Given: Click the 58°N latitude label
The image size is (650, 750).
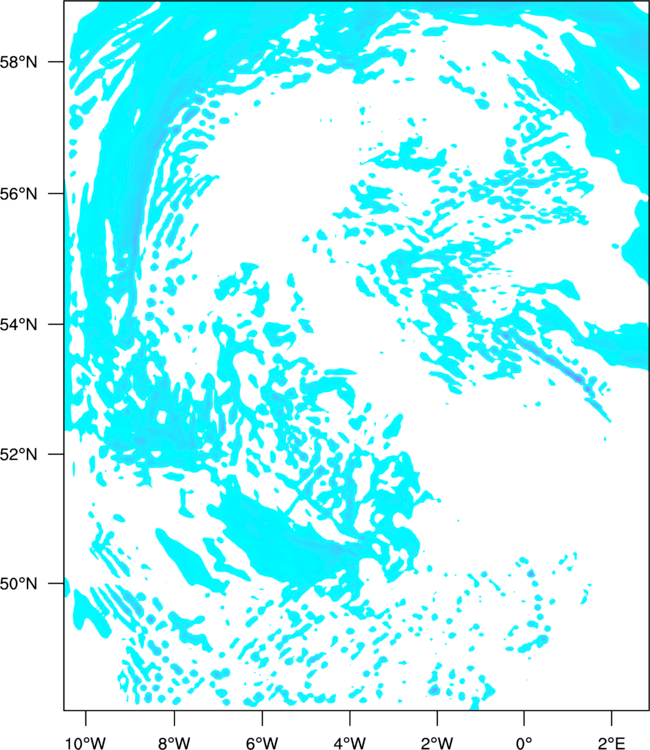Looking at the screenshot, I should tap(18, 62).
